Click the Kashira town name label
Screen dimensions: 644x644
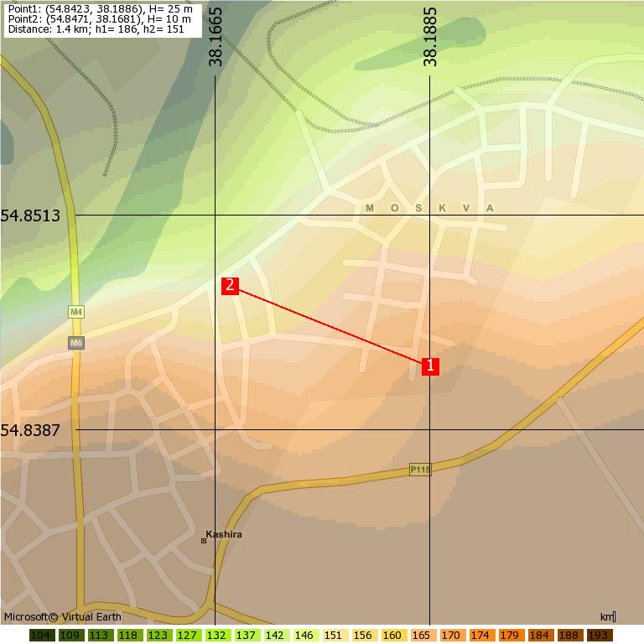tap(224, 534)
